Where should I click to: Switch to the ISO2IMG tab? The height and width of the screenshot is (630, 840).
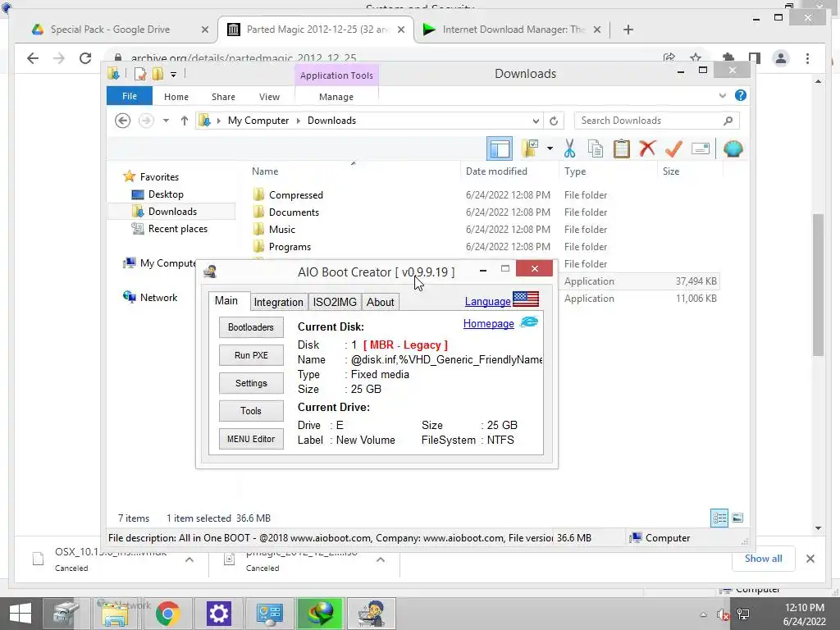click(335, 302)
